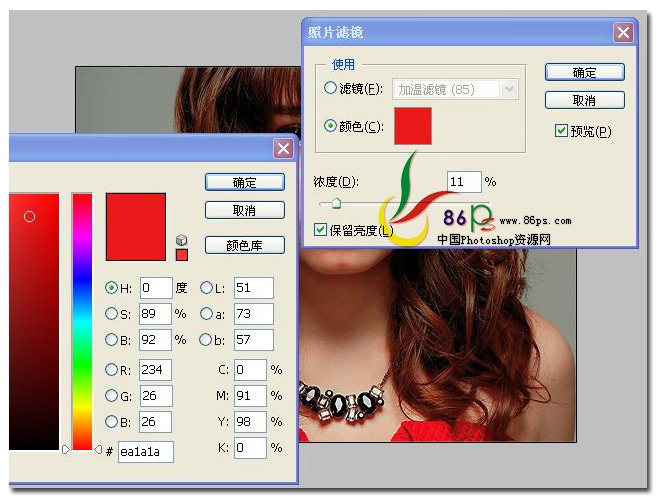
Task: Click the Y yellow value field 98
Action: coord(250,422)
